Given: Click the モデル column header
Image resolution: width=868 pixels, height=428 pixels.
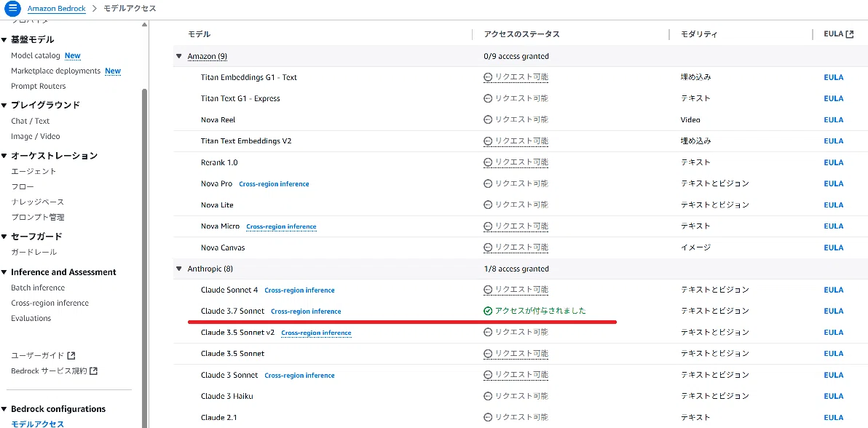Looking at the screenshot, I should [x=200, y=34].
